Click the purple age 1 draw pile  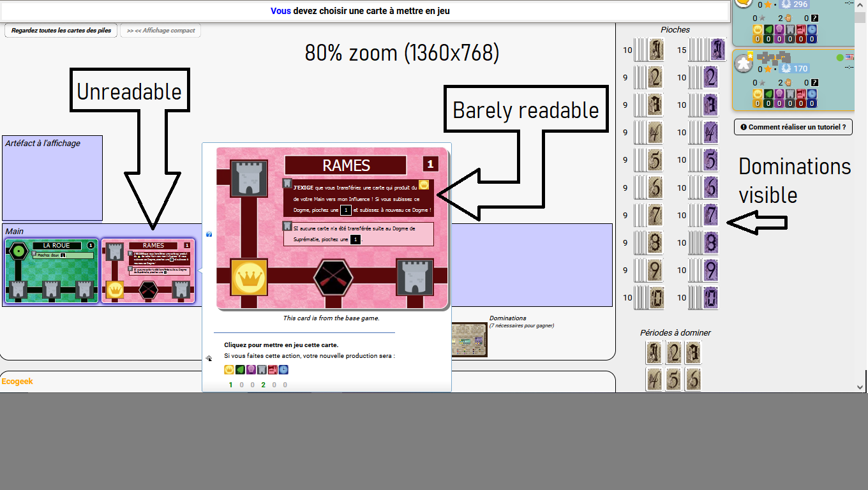[707, 50]
